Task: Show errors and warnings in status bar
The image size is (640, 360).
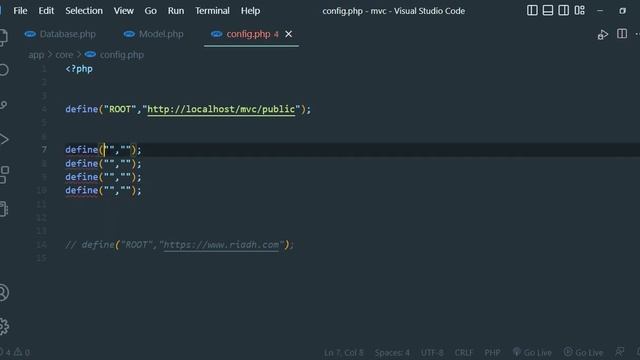Action: tap(16, 352)
